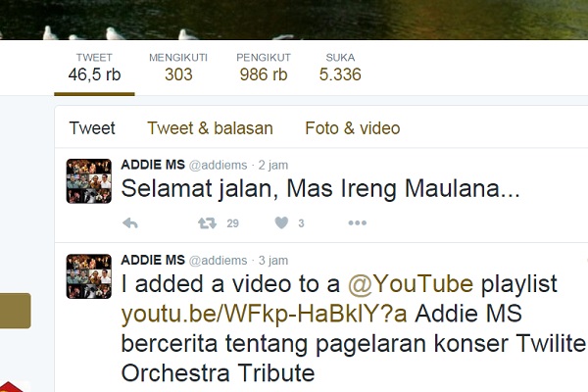Retweet the Selamat jalan tweet
588x392 pixels.
point(207,223)
